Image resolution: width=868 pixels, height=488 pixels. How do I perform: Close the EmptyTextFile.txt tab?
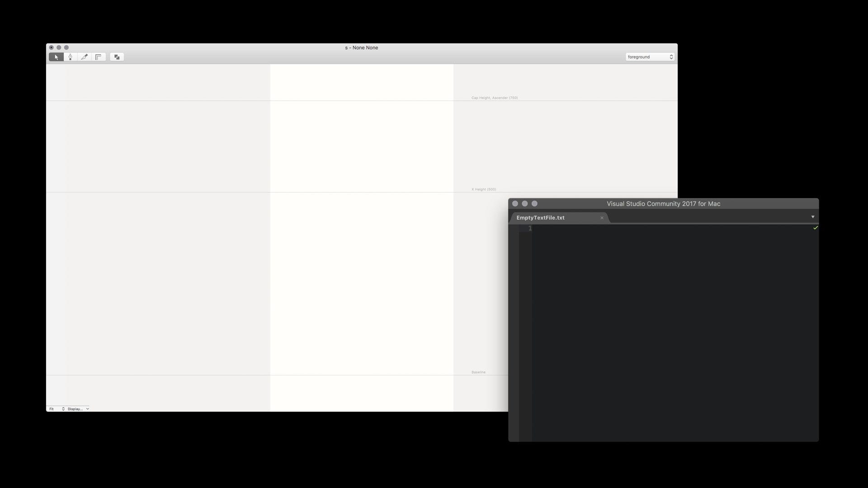click(x=602, y=218)
